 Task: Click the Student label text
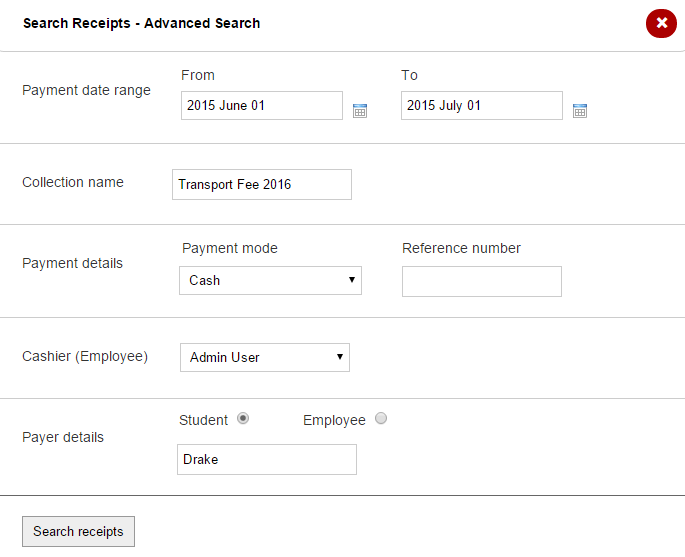click(204, 420)
